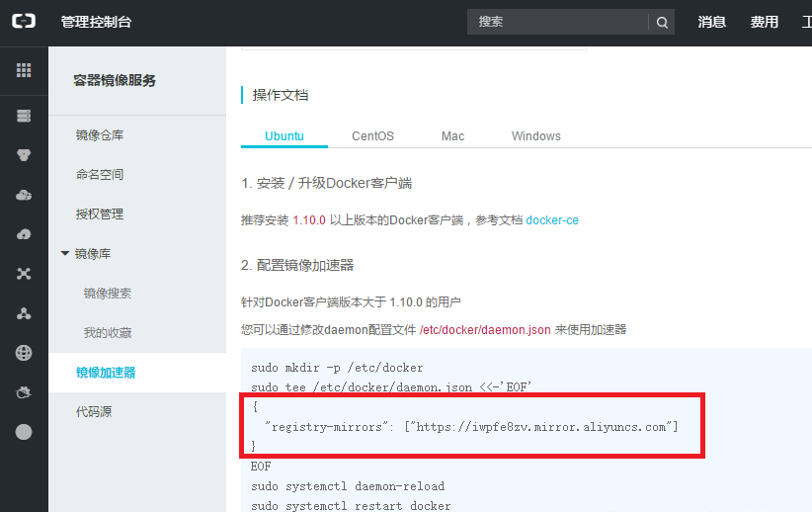Image resolution: width=812 pixels, height=512 pixels.
Task: Open the 消息 messages menu
Action: [712, 22]
